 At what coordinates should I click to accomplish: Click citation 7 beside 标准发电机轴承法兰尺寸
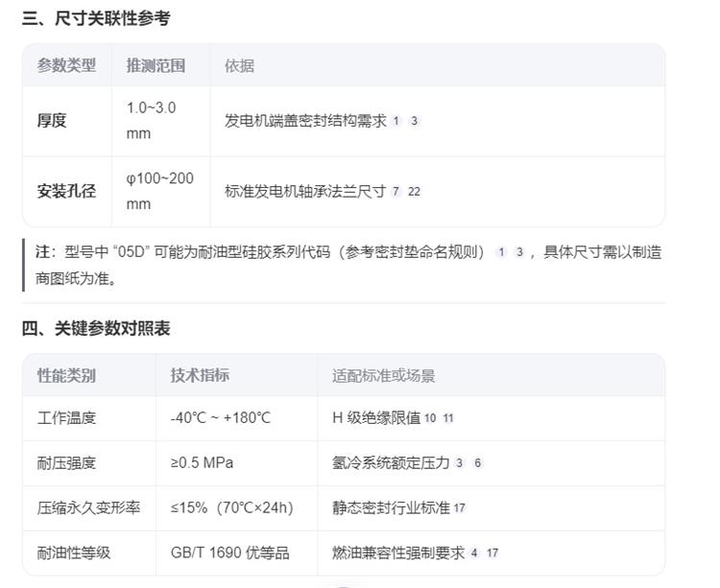click(396, 192)
